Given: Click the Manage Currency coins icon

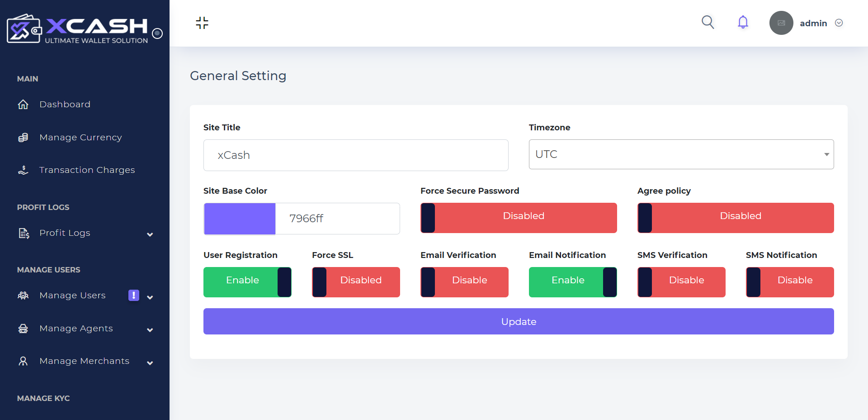Looking at the screenshot, I should [x=23, y=138].
